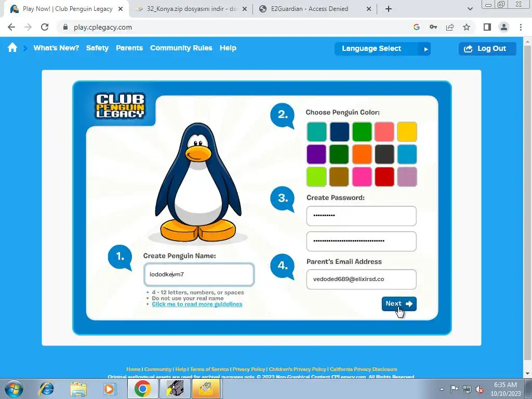Click the Create Penguin Name field
This screenshot has width=532, height=399.
(199, 274)
